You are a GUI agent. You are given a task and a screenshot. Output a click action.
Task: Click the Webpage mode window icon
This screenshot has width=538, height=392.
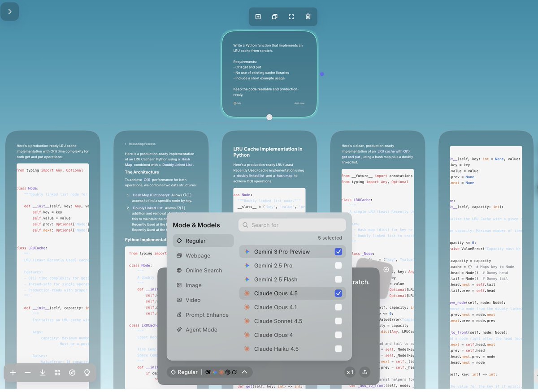click(x=179, y=255)
